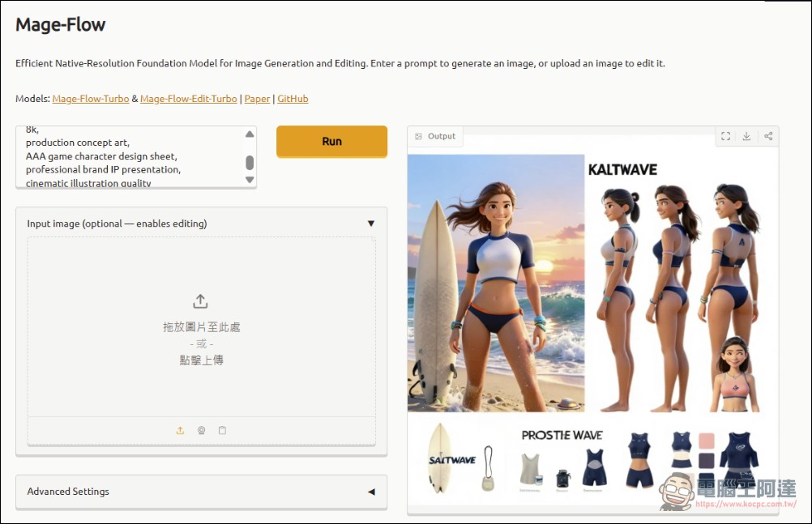Click the prompt scrollbar down arrow
This screenshot has width=812, height=524.
[x=250, y=180]
